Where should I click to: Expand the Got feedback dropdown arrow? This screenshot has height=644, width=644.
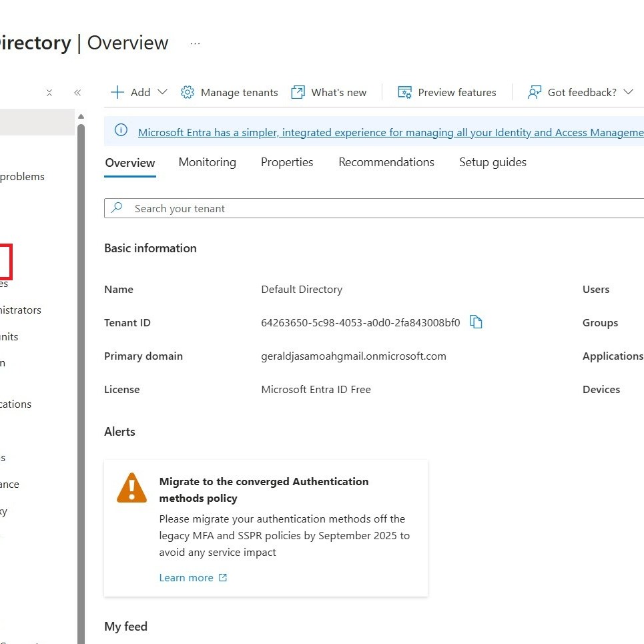628,92
